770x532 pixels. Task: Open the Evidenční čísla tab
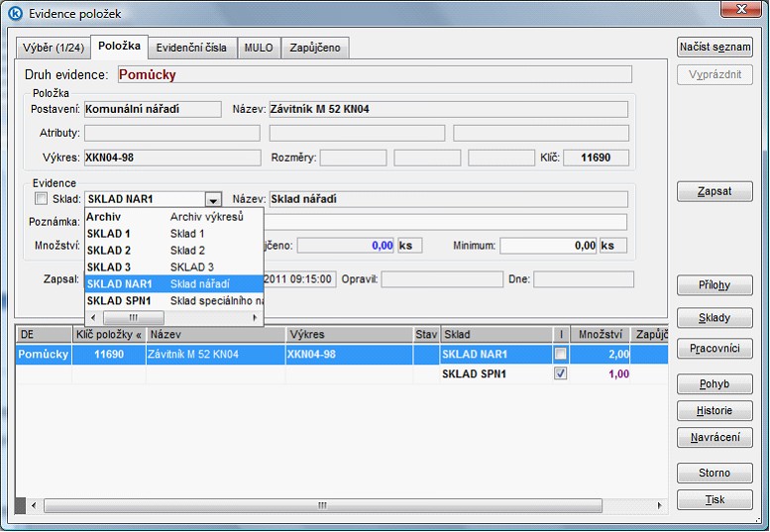click(x=191, y=49)
